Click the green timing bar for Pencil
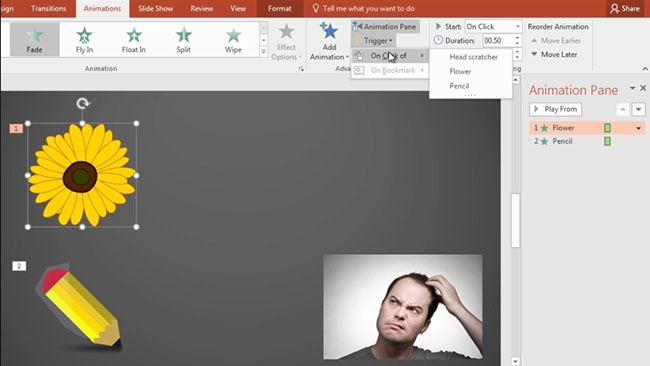Viewport: 650px width, 366px height. pyautogui.click(x=607, y=141)
